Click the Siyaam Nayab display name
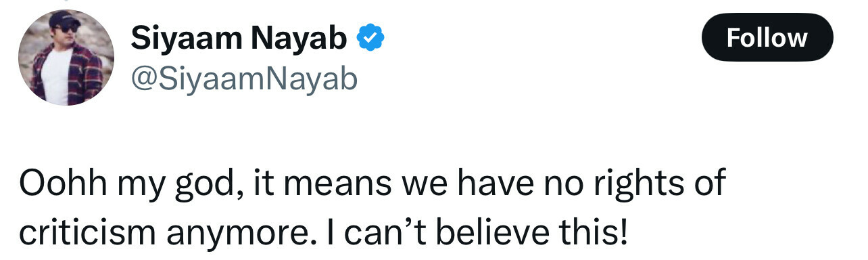868x260 pixels. pos(239,39)
